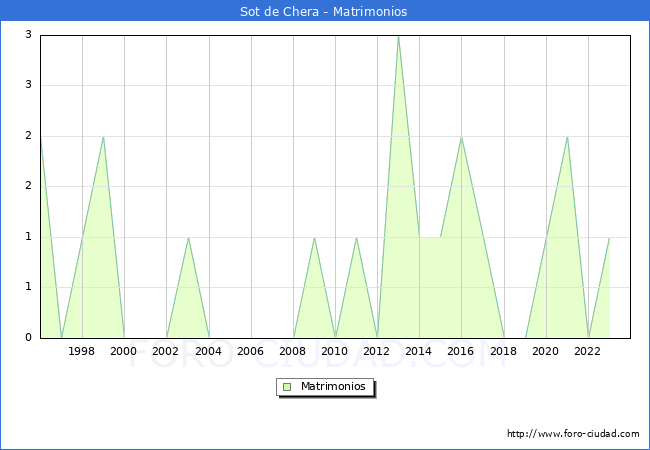Click the green Matrimonios legend swatch
Screen dimensions: 650x450
click(x=287, y=386)
